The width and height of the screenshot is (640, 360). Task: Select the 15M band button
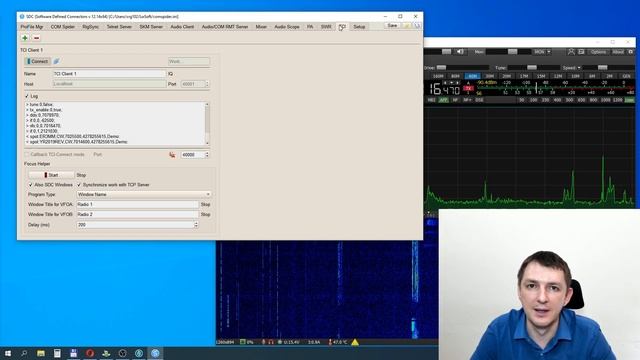[x=541, y=76]
